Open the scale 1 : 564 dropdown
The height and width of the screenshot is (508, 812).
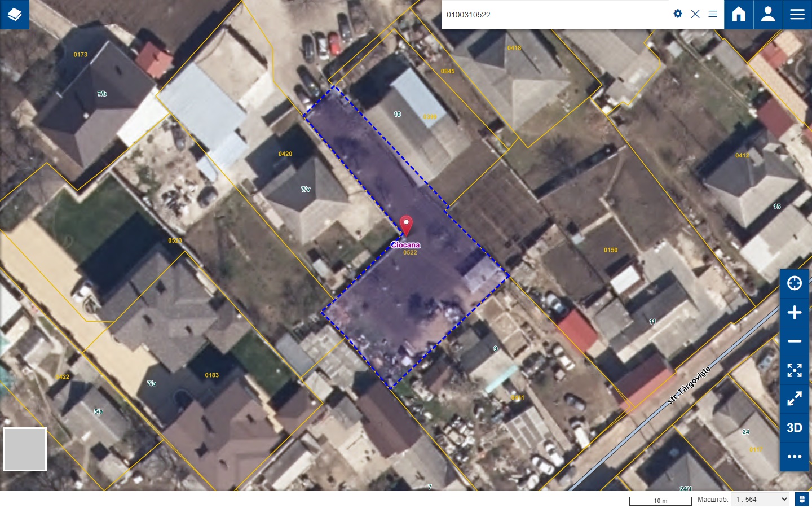[x=761, y=500]
